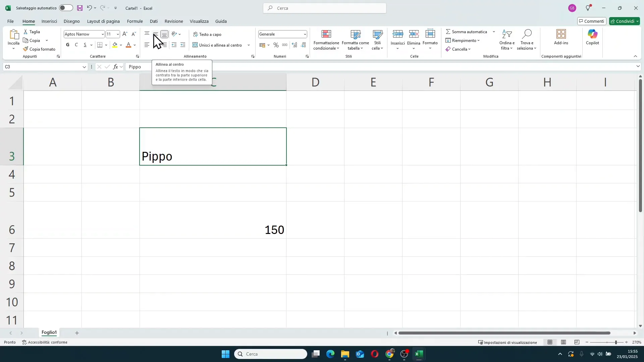644x362 pixels.
Task: Open Formatta come tabella gallery
Action: tap(356, 40)
